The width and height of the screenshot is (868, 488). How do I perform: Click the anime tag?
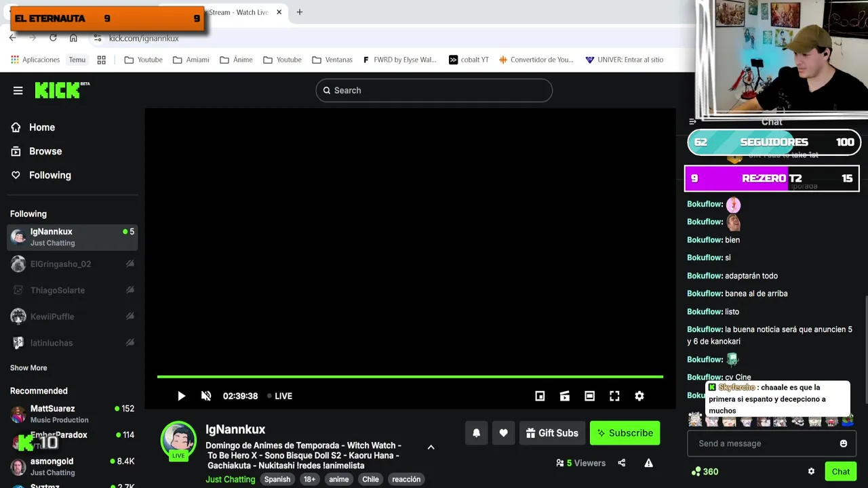[x=338, y=479]
